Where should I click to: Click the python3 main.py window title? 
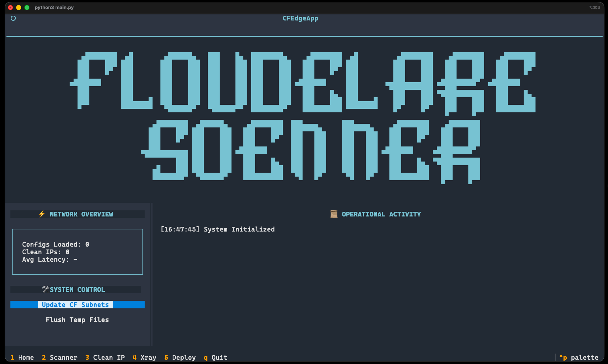point(54,7)
